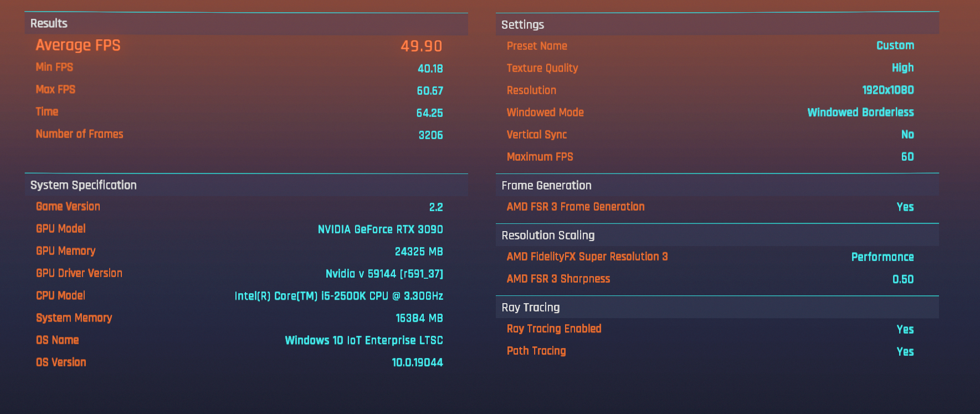Select the "AMD FSR 3 Frame Generation" label
Viewport: 980px width, 414px height.
(576, 207)
